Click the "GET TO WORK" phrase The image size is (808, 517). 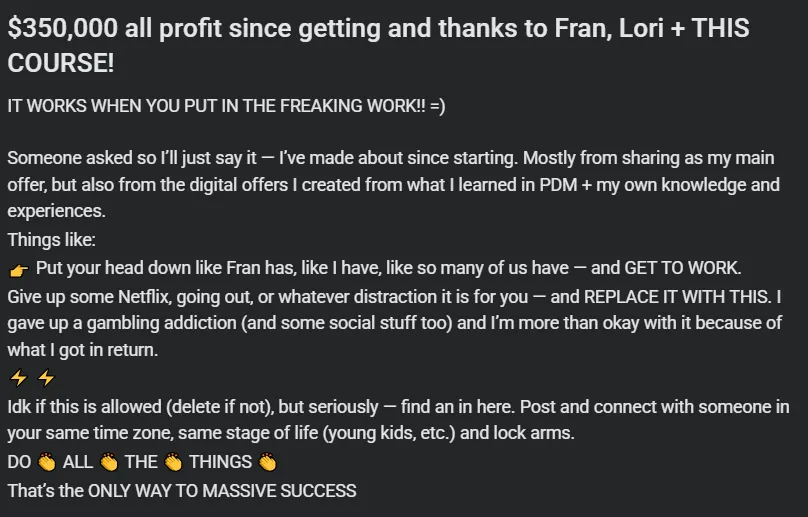pyautogui.click(x=683, y=268)
